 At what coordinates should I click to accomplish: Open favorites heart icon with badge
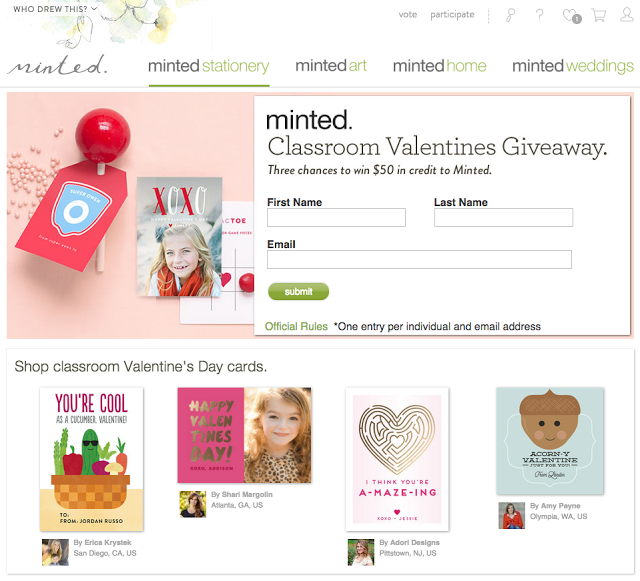tap(571, 16)
